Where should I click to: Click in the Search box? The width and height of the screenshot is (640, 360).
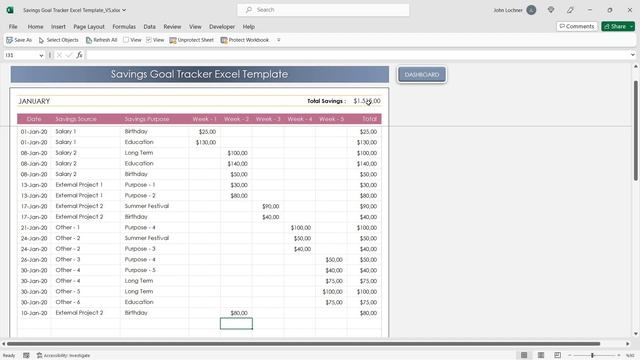coord(323,10)
